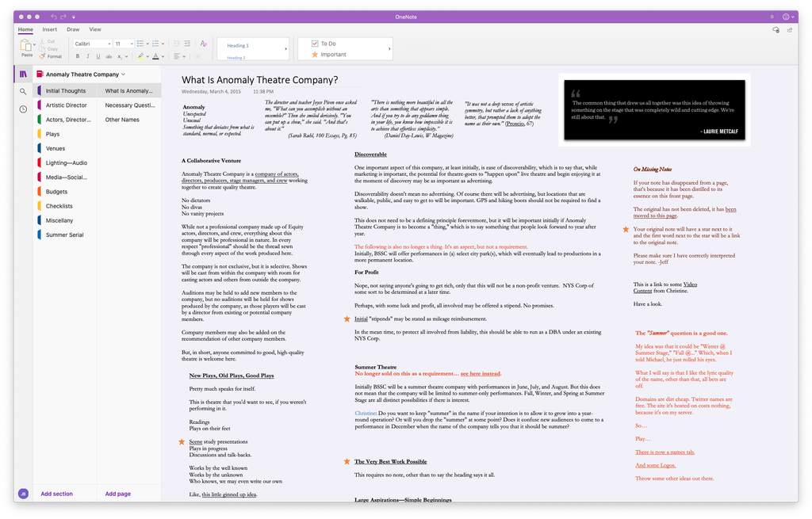The height and width of the screenshot is (519, 812).
Task: Apply the To Do tag checkbox
Action: 315,44
